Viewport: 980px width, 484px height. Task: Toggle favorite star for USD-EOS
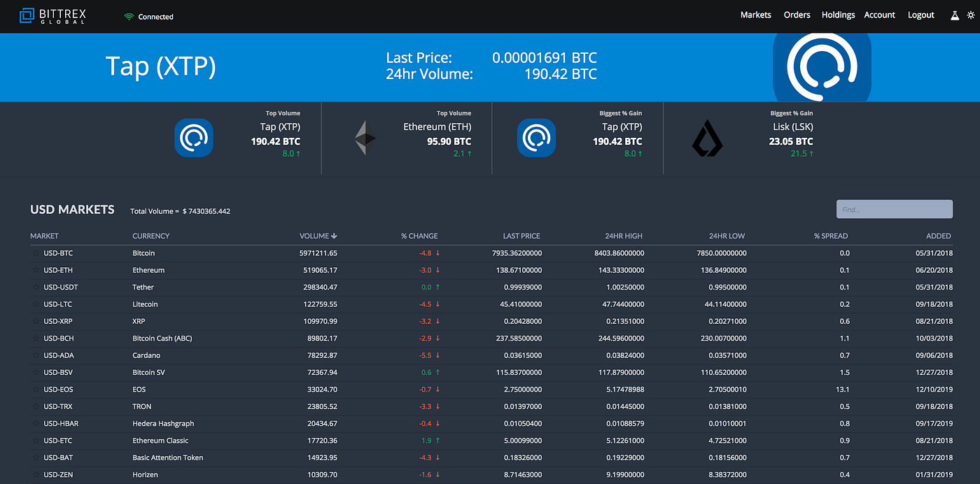pos(36,390)
